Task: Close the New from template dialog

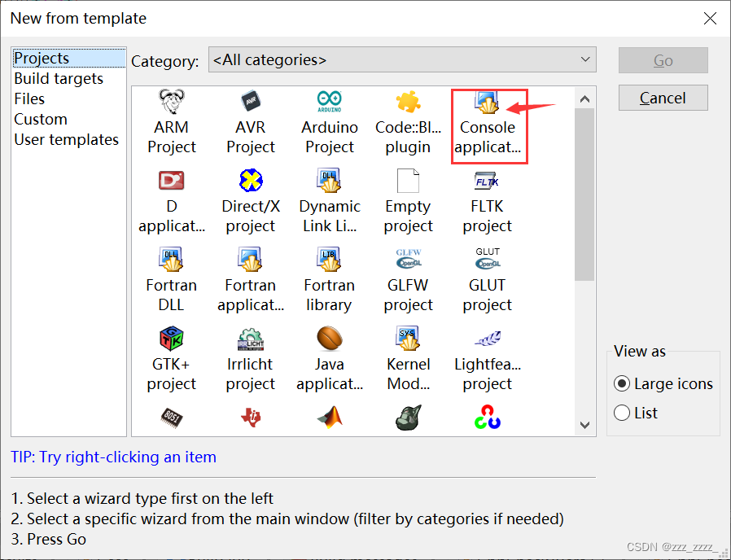Action: tap(710, 18)
